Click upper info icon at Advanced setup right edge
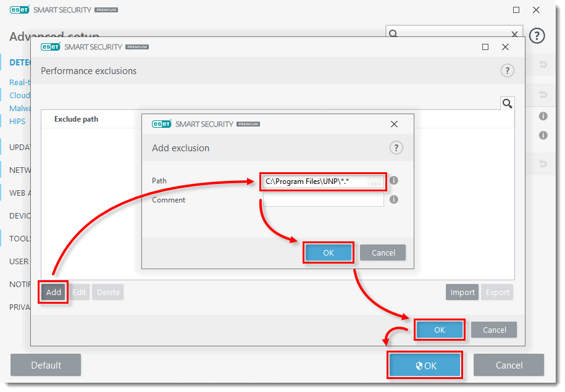This screenshot has height=392, width=565. [543, 116]
